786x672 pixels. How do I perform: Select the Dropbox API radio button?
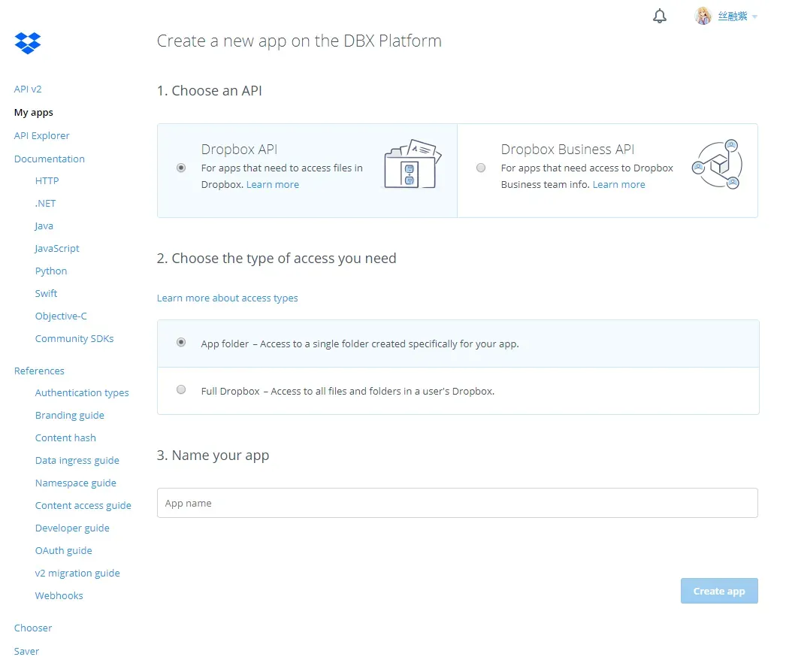[181, 168]
